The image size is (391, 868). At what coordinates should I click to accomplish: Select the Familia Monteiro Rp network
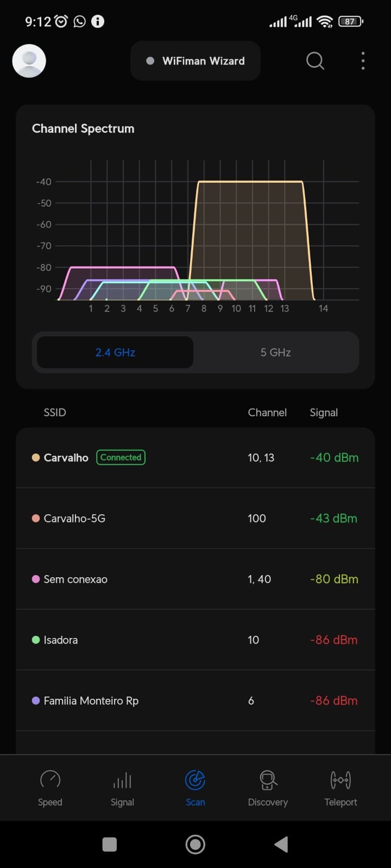tap(195, 701)
